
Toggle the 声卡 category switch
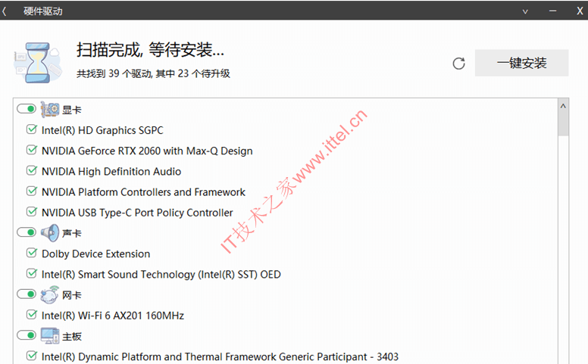click(x=27, y=232)
